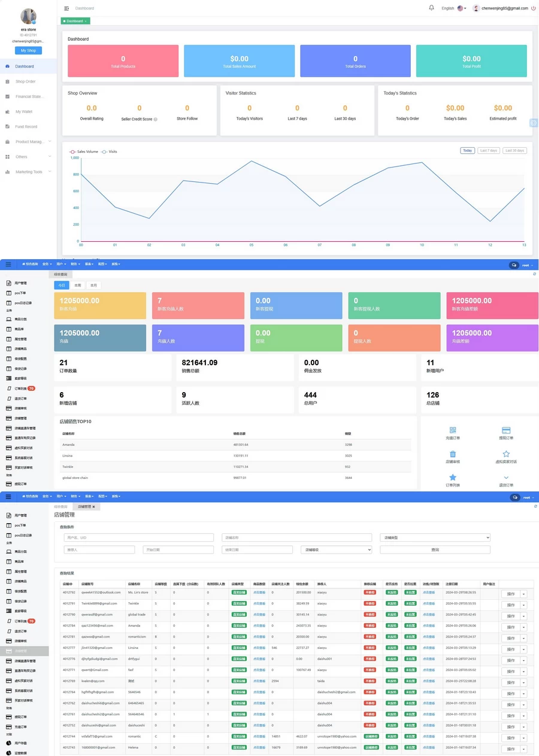539x756 pixels.
Task: Click the 操作 button for qwerasdf@gmail.com
Action: click(x=510, y=616)
